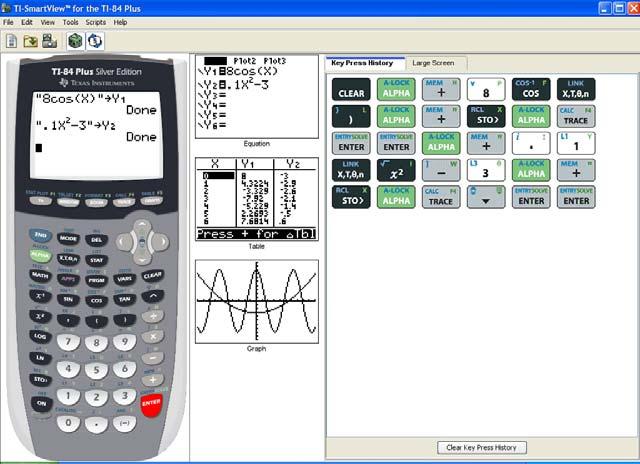Open the Scripts menu
Image resolution: width=640 pixels, height=464 pixels.
pyautogui.click(x=96, y=22)
